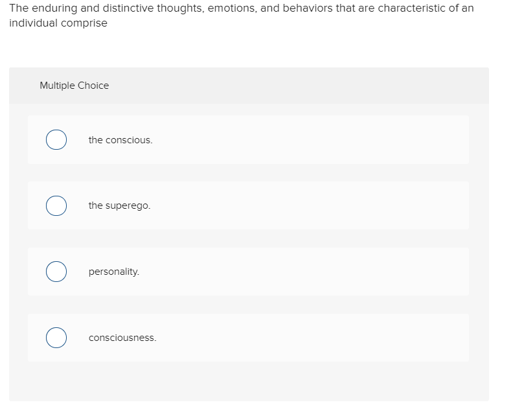Select the radio button for "personality."
The width and height of the screenshot is (524, 420).
(x=55, y=272)
